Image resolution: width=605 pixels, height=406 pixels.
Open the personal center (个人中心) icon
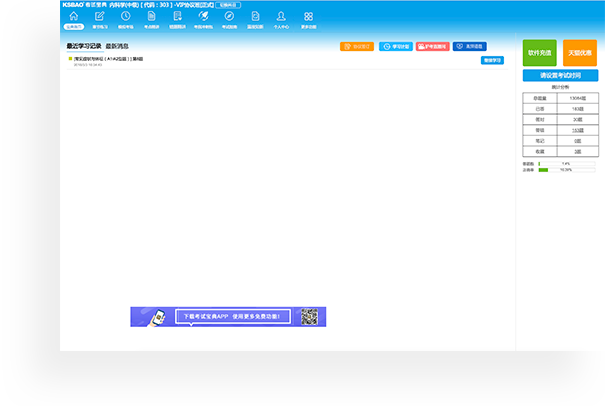(x=281, y=18)
